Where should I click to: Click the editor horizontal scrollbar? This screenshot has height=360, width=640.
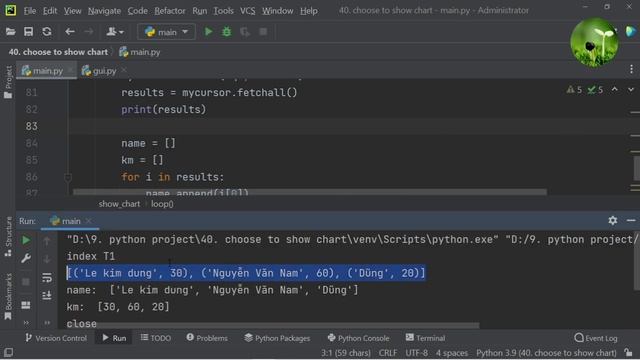[x=310, y=192]
